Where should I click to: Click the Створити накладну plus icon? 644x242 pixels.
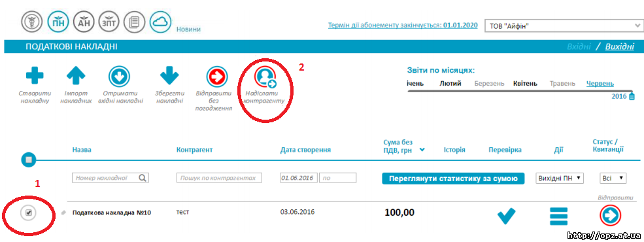click(35, 76)
